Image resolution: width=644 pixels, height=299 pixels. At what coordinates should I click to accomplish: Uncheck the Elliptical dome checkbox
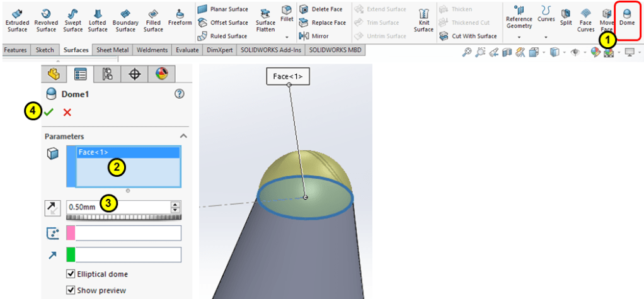coord(71,274)
